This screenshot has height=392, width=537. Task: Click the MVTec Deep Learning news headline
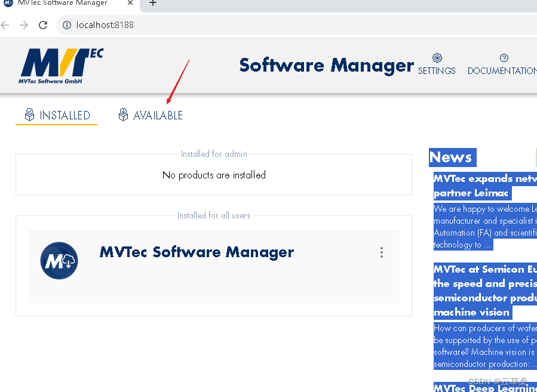pyautogui.click(x=484, y=388)
